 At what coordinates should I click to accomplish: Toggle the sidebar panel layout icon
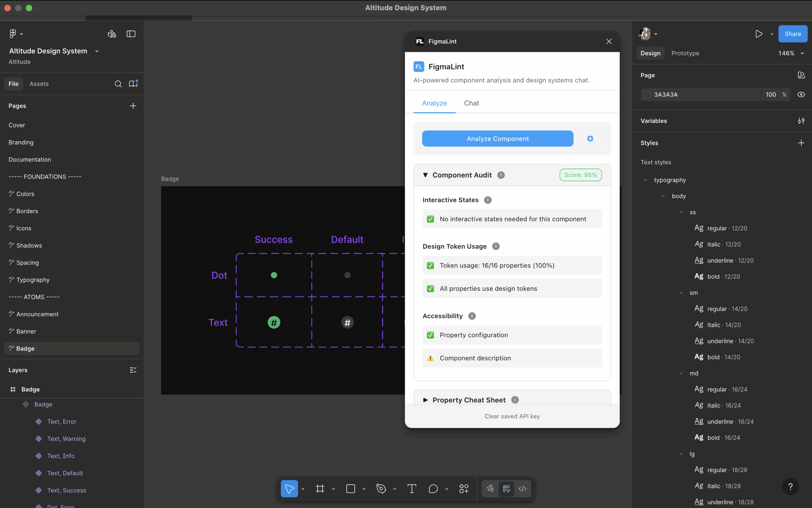point(131,34)
